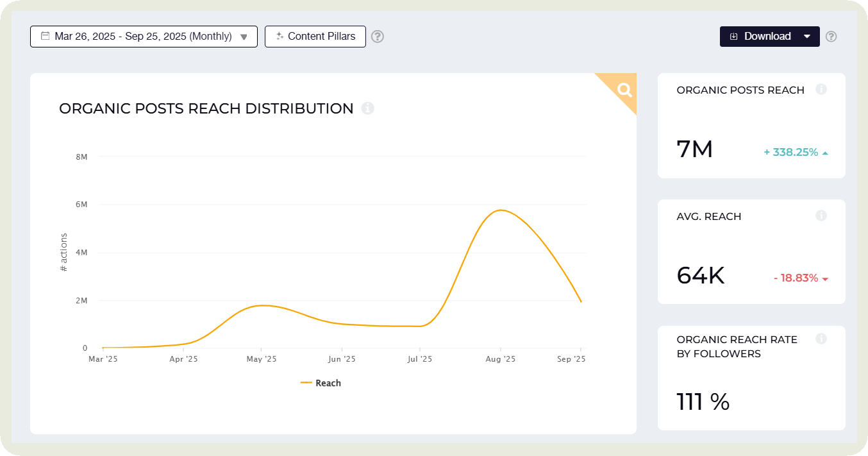Expand the date range dropdown arrow

[x=244, y=37]
